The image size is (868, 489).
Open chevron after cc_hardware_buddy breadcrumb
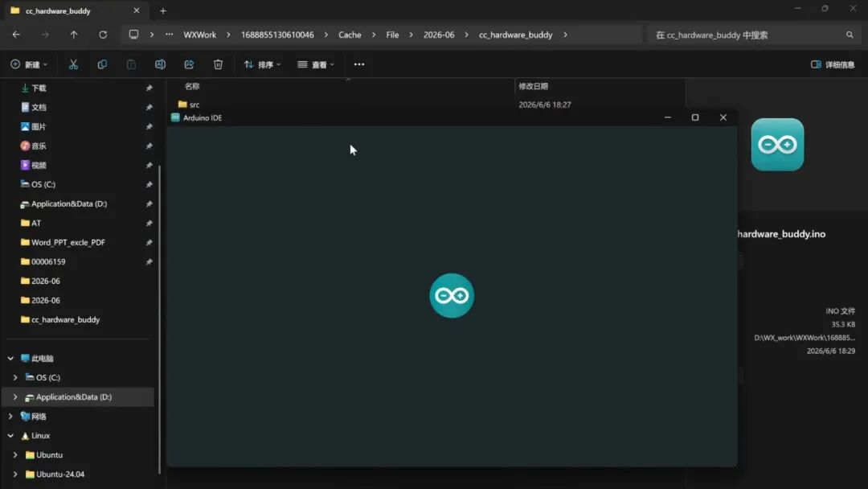[565, 35]
